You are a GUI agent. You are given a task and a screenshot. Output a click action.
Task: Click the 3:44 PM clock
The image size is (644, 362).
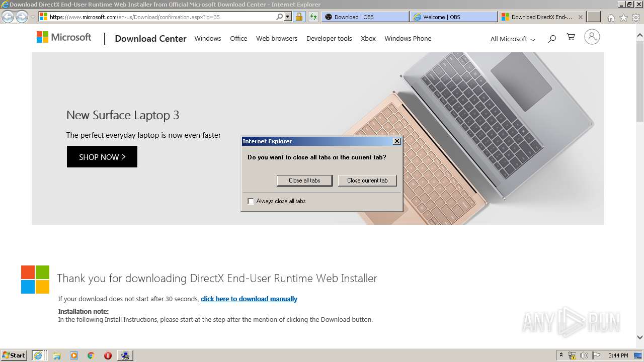(x=618, y=355)
